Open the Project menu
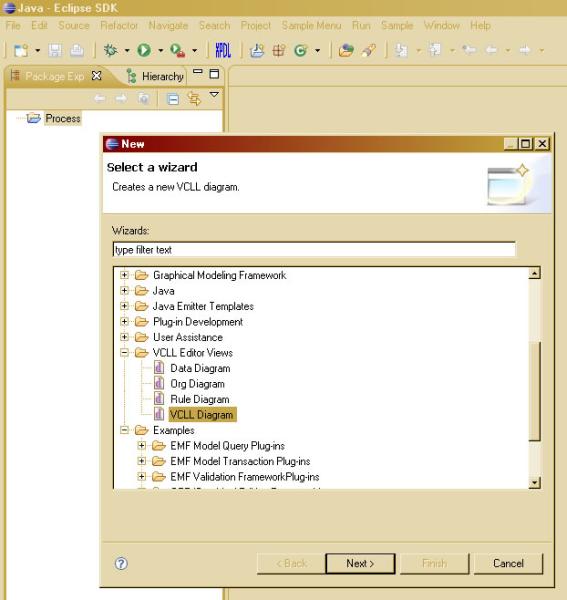Image resolution: width=567 pixels, height=600 pixels. [x=256, y=26]
